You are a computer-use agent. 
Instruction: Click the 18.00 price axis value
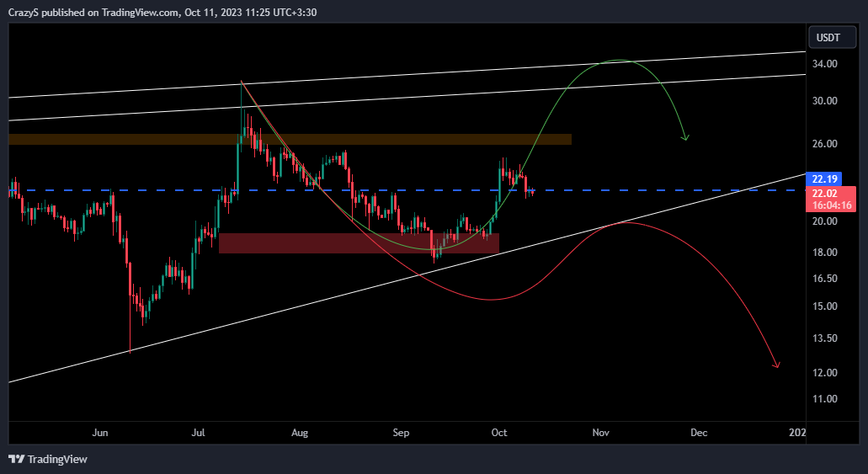[x=824, y=252]
